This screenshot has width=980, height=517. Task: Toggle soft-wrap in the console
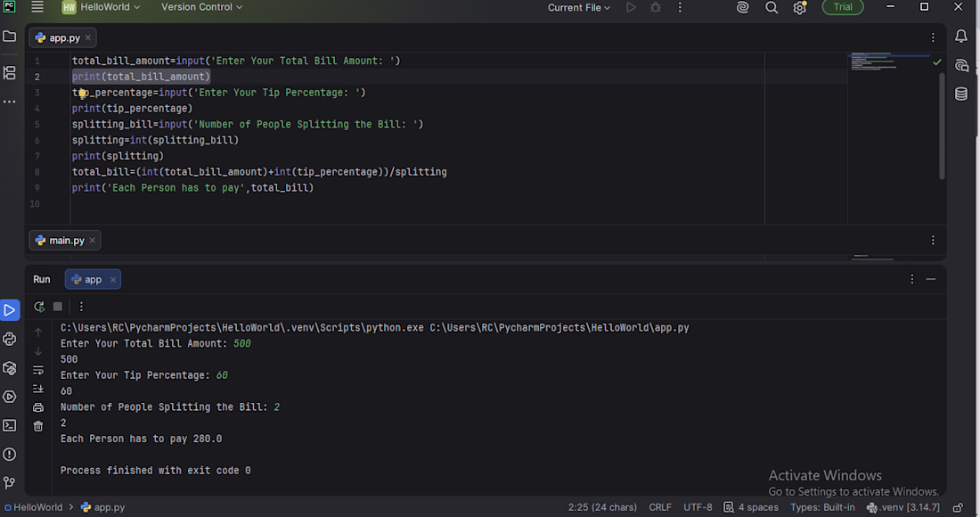click(38, 370)
